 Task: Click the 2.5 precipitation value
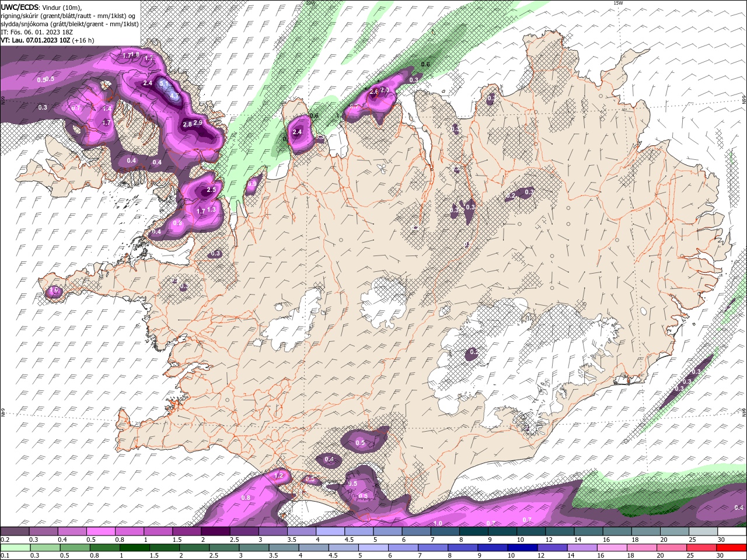(x=211, y=190)
